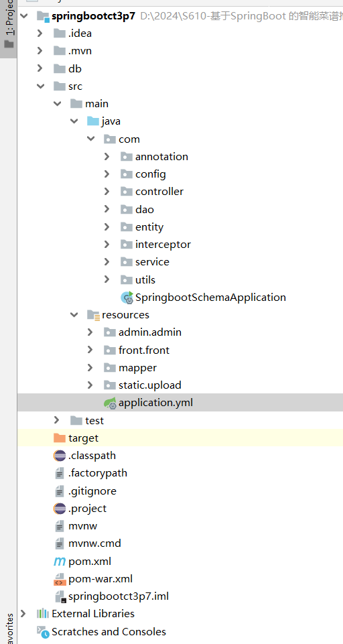Collapse the src folder

[x=40, y=86]
